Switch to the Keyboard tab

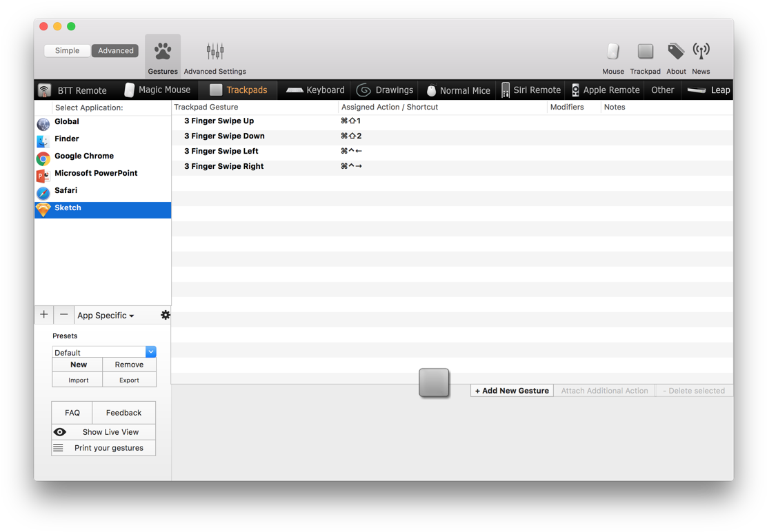pyautogui.click(x=315, y=90)
